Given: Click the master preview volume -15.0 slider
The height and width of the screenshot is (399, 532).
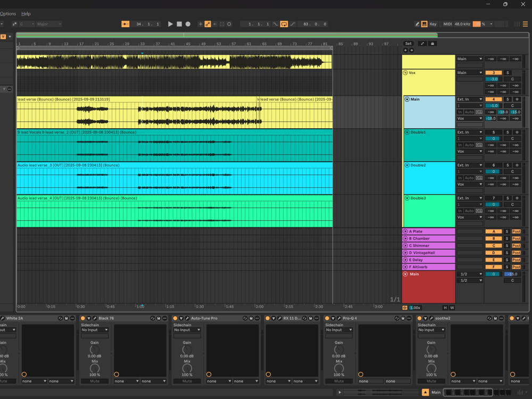Looking at the screenshot, I should pyautogui.click(x=512, y=274).
